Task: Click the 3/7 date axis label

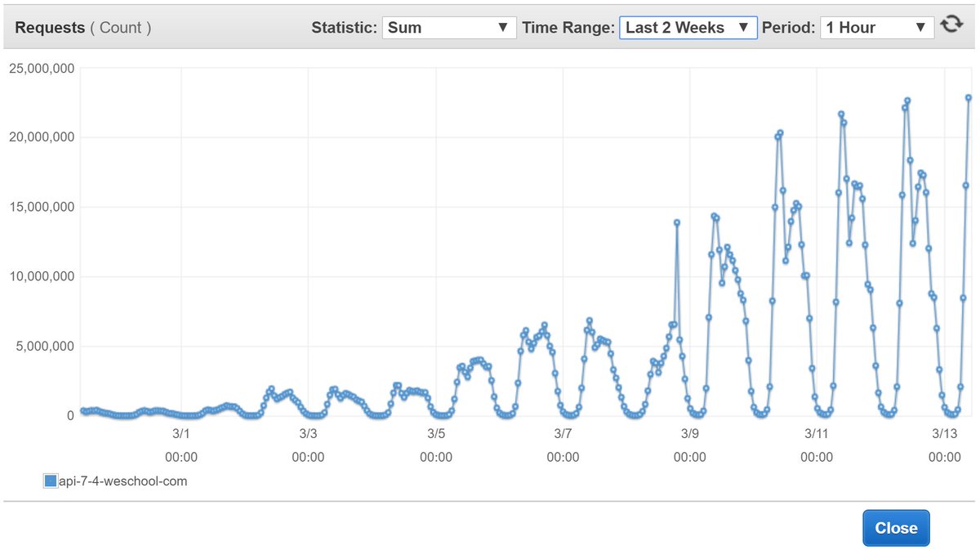Action: (563, 432)
